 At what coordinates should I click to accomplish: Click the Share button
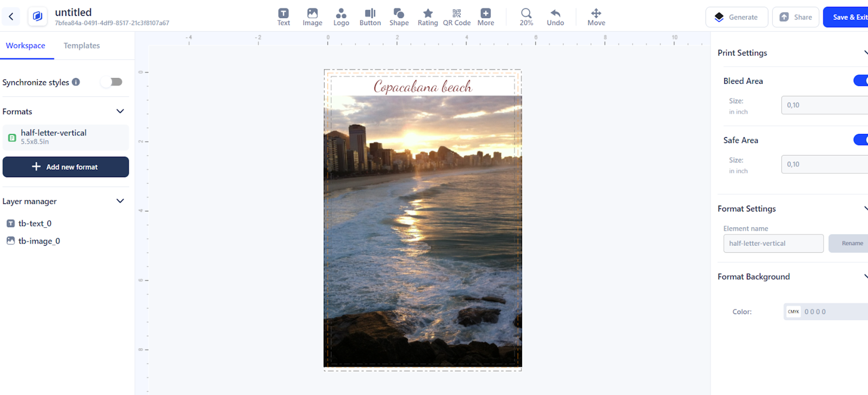pyautogui.click(x=796, y=17)
